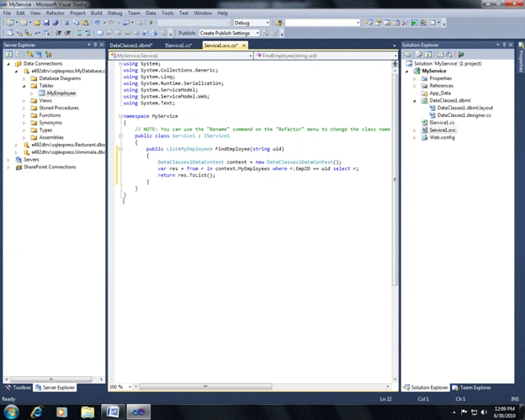Screen dimensions: 525x420
Task: Click Show All Files icon in Solution Explorer
Action: click(x=419, y=54)
